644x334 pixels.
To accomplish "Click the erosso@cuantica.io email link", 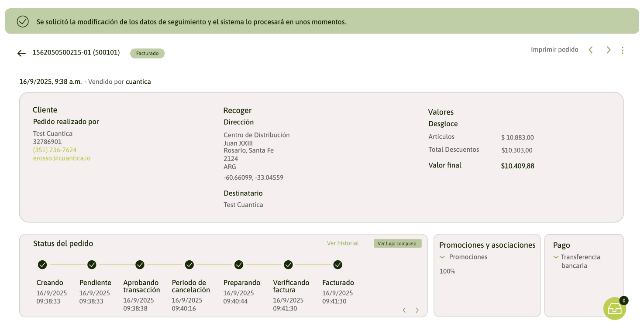I will tap(62, 158).
